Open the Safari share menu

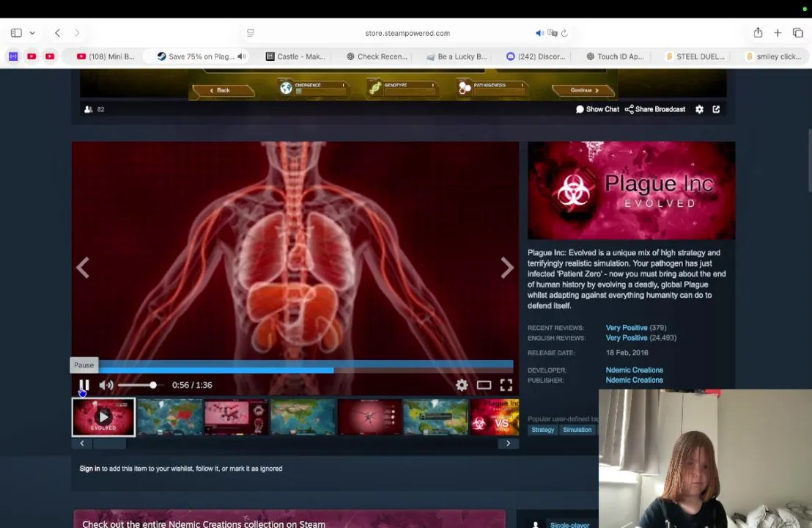point(758,32)
